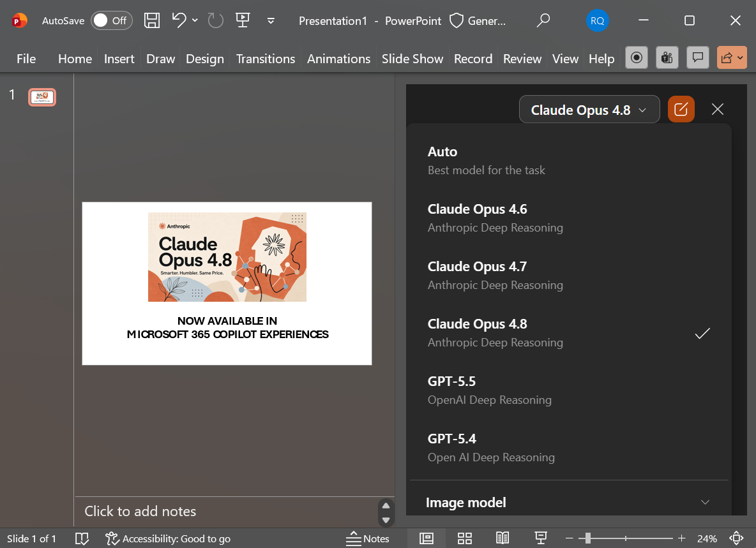Select GPT-5.4 model
This screenshot has height=548, width=756.
tap(569, 447)
